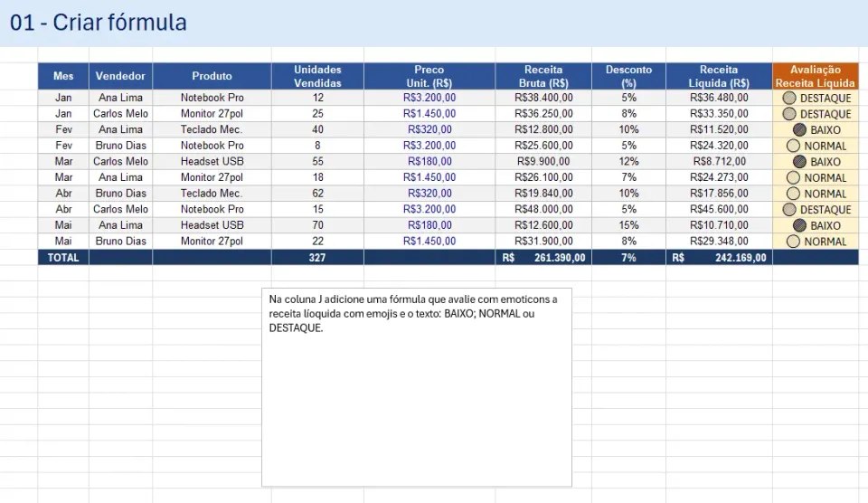
Task: Select gross revenue cell 'R$9.900,00'
Action: 543,161
